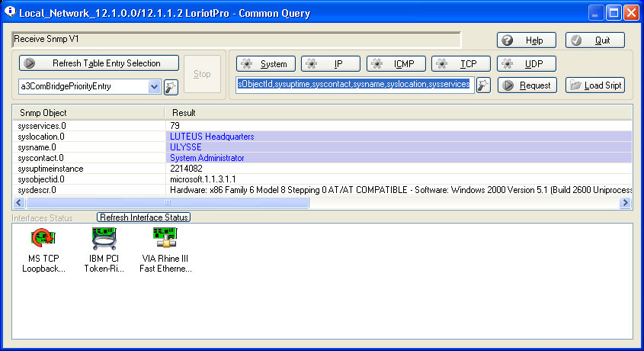644x351 pixels.
Task: Select the sysdescr.0 row
Action: (322, 190)
